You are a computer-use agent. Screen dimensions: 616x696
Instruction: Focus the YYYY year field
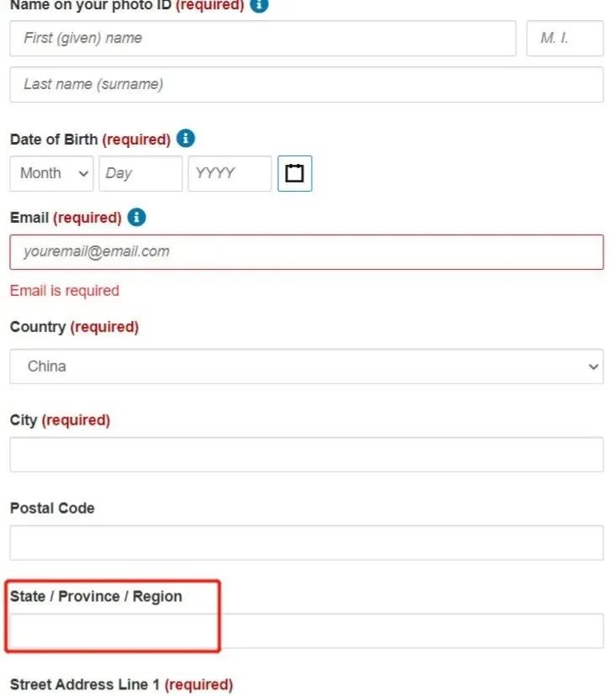tap(229, 173)
